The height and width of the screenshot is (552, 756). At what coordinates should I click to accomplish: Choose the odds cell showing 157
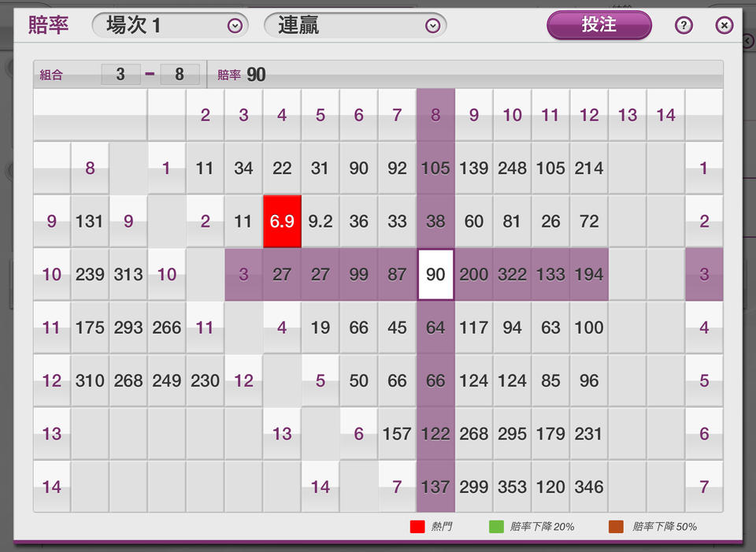tap(397, 434)
